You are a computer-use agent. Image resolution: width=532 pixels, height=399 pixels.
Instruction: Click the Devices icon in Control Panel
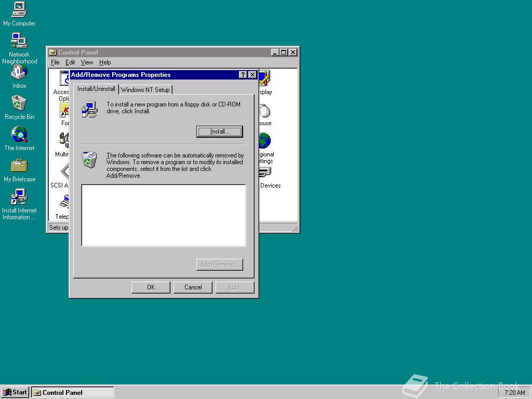point(265,172)
